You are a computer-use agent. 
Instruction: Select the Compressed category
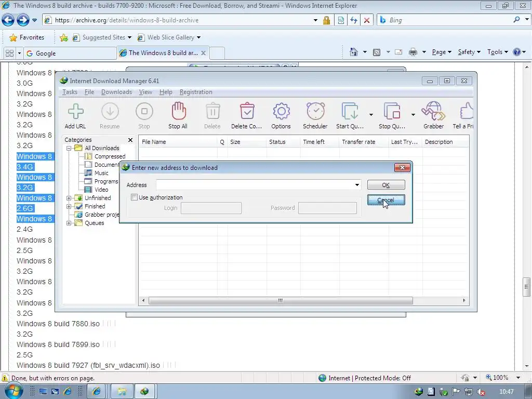(110, 156)
